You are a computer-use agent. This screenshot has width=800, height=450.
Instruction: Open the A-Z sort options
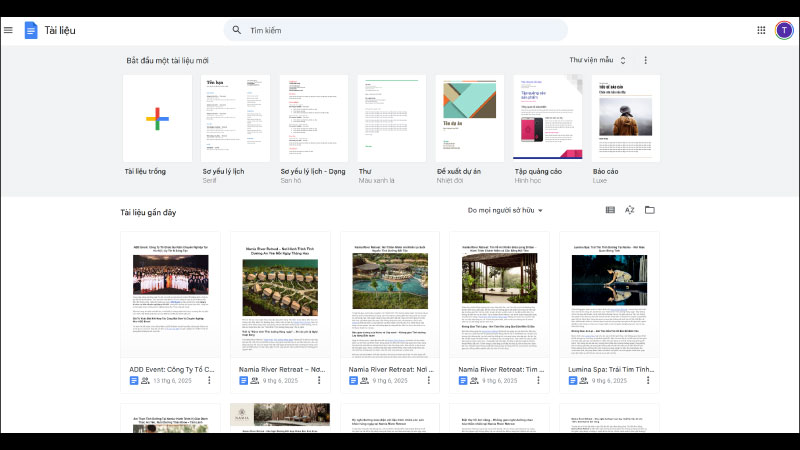pyautogui.click(x=630, y=210)
